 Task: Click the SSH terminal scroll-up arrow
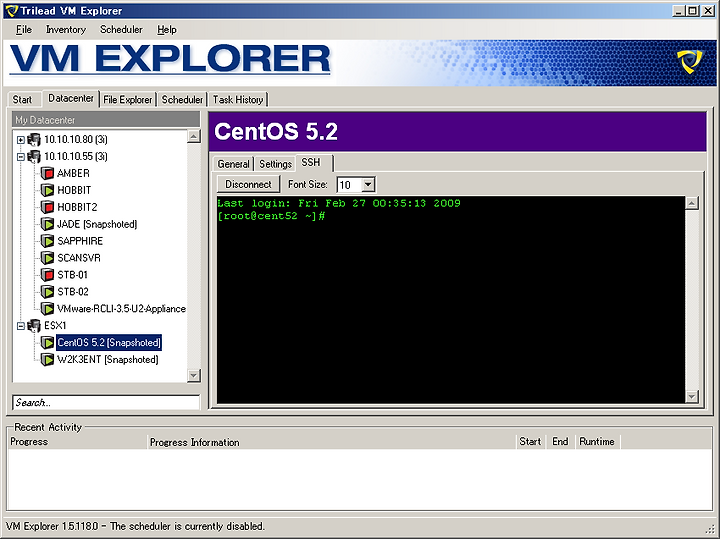[x=692, y=202]
